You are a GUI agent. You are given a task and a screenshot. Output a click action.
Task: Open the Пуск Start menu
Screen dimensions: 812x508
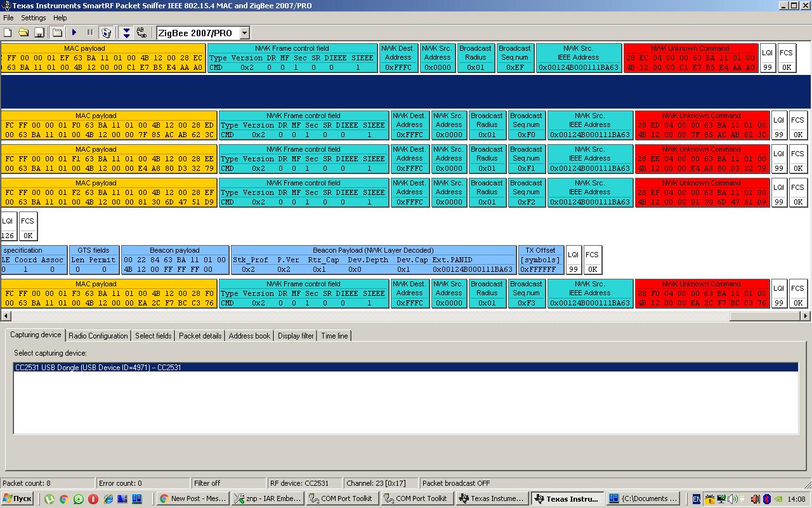[x=17, y=498]
